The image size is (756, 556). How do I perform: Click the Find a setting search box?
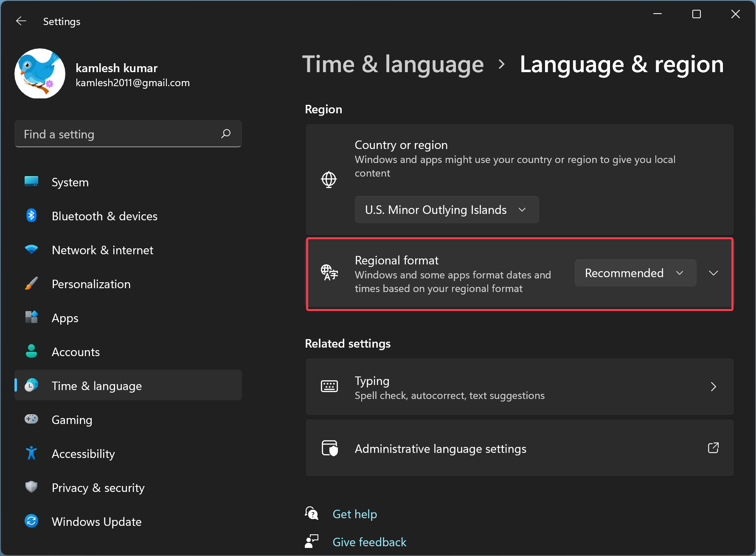pos(128,134)
